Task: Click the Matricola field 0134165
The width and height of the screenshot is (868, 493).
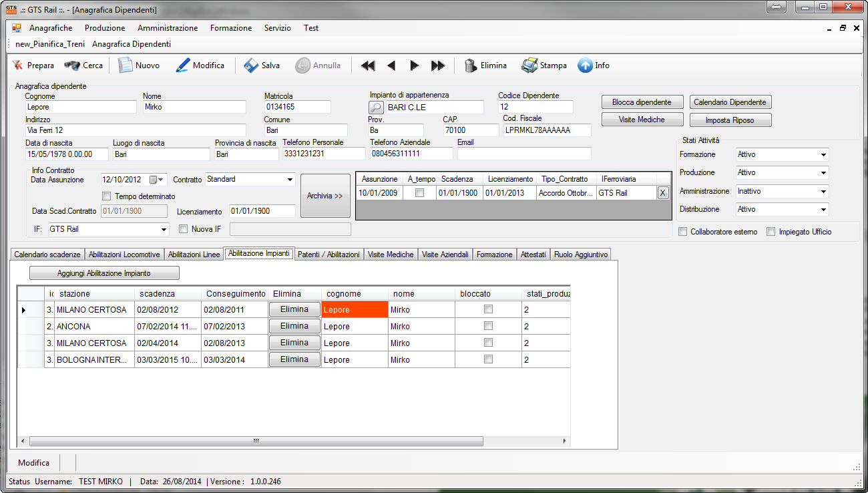Action: click(x=297, y=107)
